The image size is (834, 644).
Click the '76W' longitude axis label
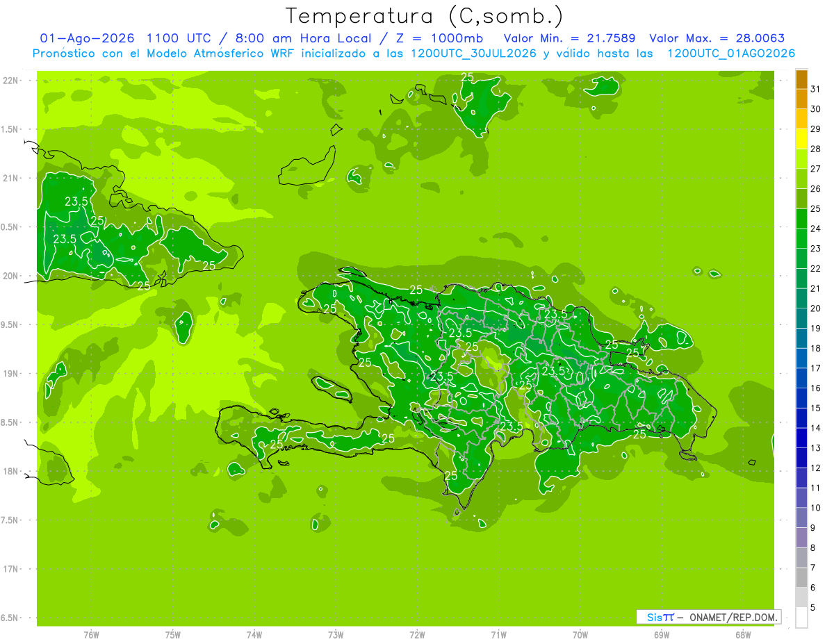[x=91, y=635]
